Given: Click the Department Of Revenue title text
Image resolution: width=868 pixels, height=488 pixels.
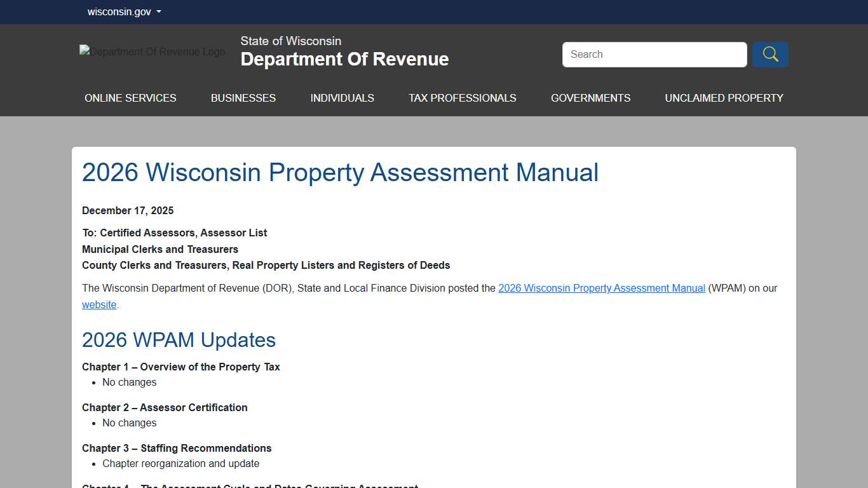Looking at the screenshot, I should pos(344,59).
